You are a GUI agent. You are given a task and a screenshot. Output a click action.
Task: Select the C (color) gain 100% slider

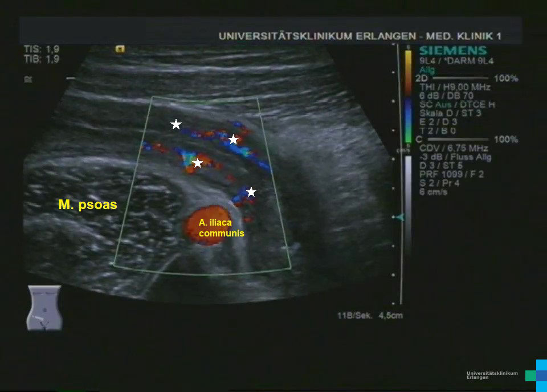[x=467, y=140]
